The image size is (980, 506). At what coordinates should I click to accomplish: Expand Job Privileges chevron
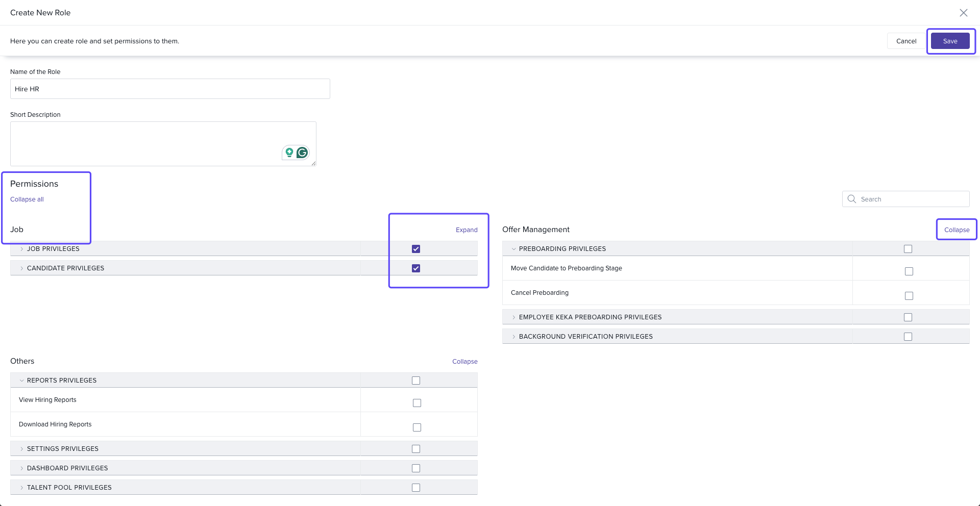click(21, 249)
